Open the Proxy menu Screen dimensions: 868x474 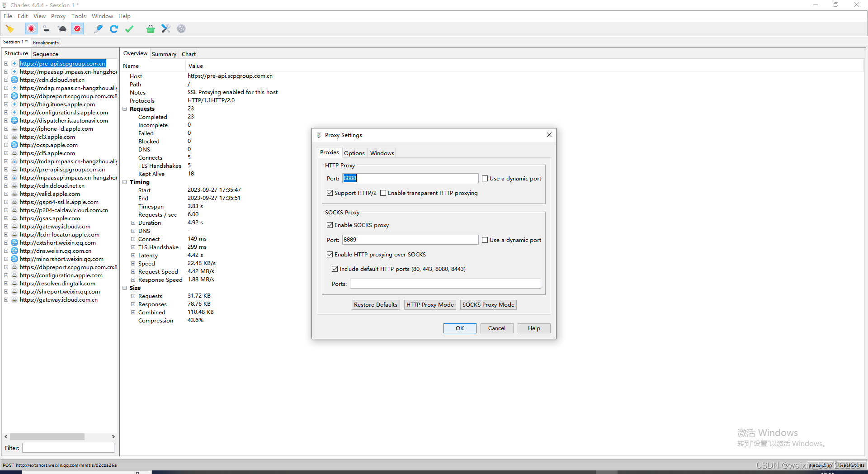[x=58, y=16]
